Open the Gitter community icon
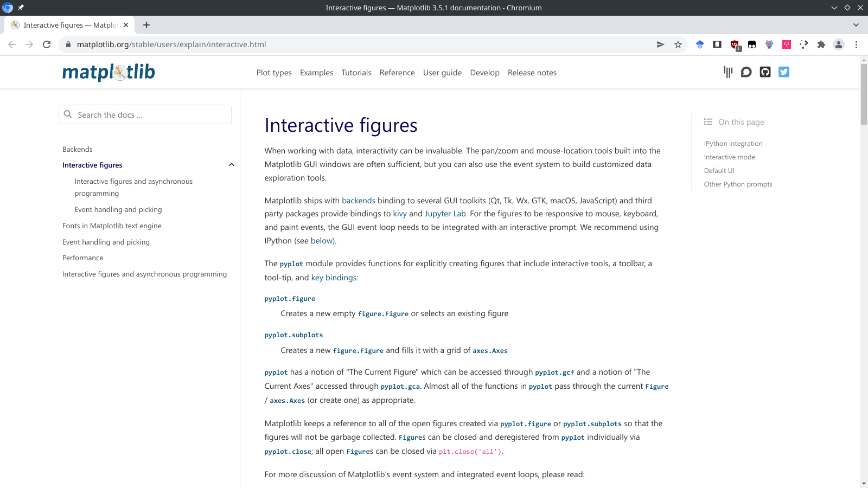Image resolution: width=868 pixels, height=488 pixels. coord(728,72)
